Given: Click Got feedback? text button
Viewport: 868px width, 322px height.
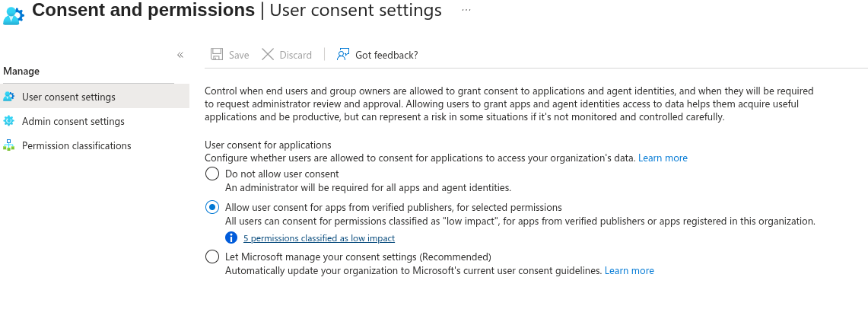Looking at the screenshot, I should point(386,55).
